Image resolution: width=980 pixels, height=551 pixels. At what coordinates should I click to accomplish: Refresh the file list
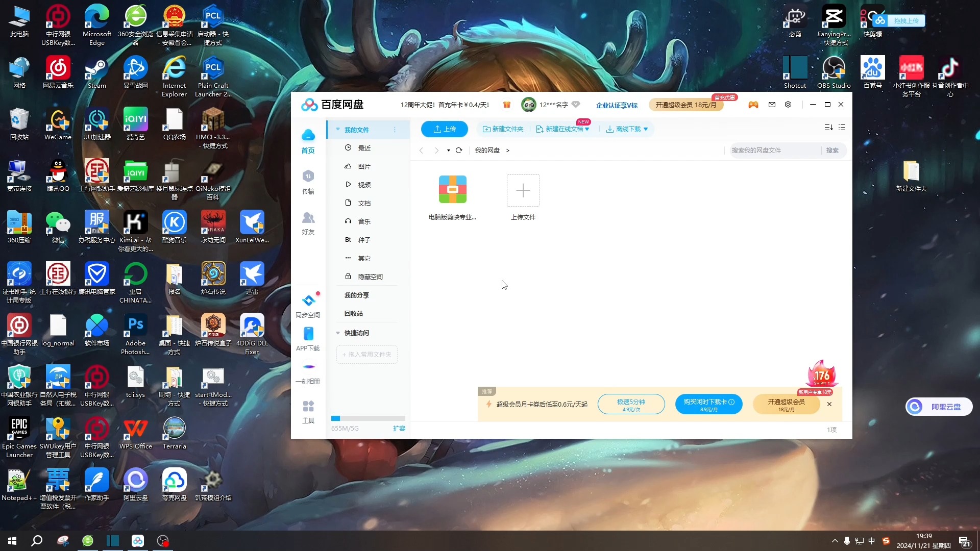(459, 151)
